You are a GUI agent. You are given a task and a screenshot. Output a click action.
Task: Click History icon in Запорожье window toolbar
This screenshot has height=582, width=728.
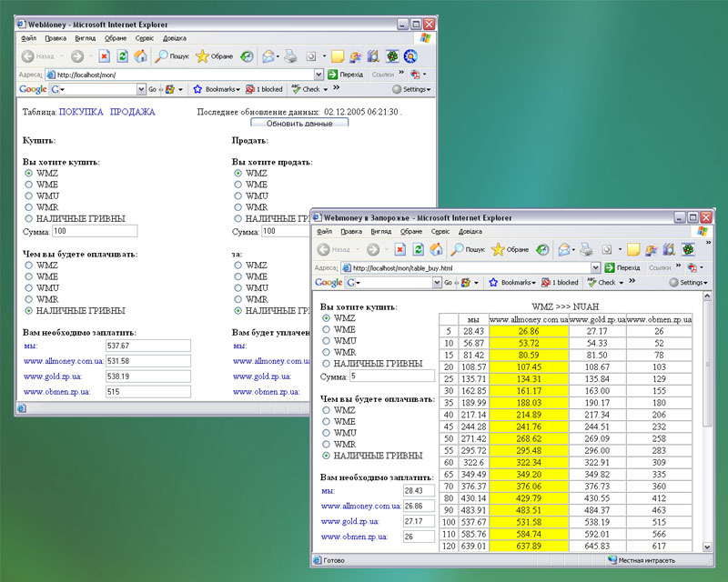pos(542,250)
